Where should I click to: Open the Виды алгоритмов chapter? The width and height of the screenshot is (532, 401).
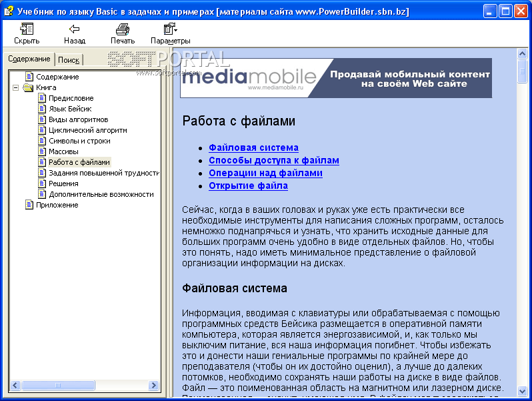point(79,119)
